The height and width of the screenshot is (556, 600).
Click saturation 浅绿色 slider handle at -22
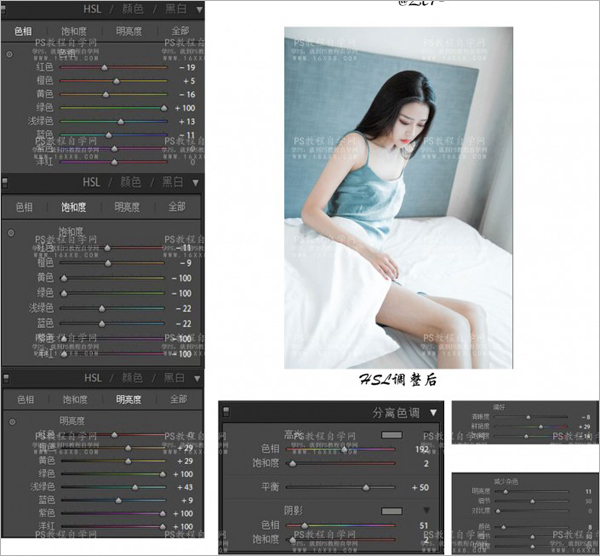coord(102,308)
